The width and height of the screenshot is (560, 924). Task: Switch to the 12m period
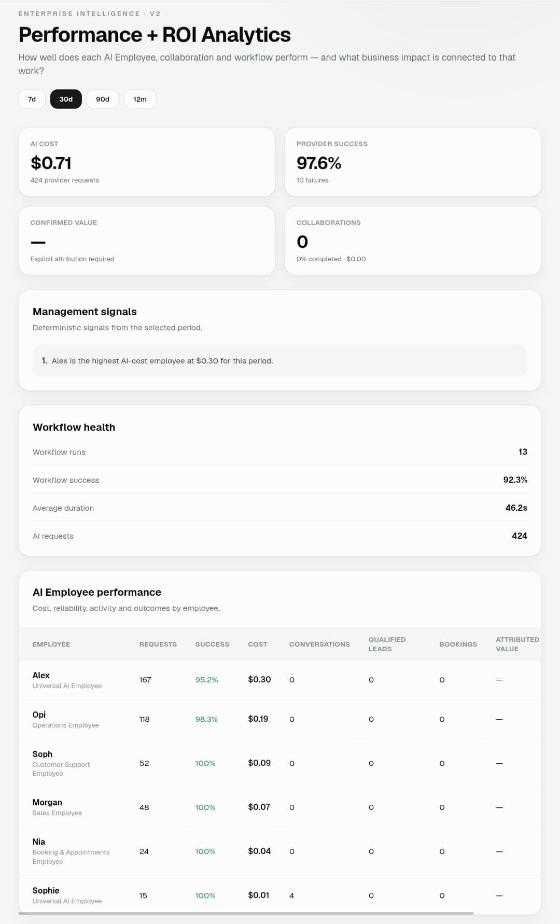[140, 99]
